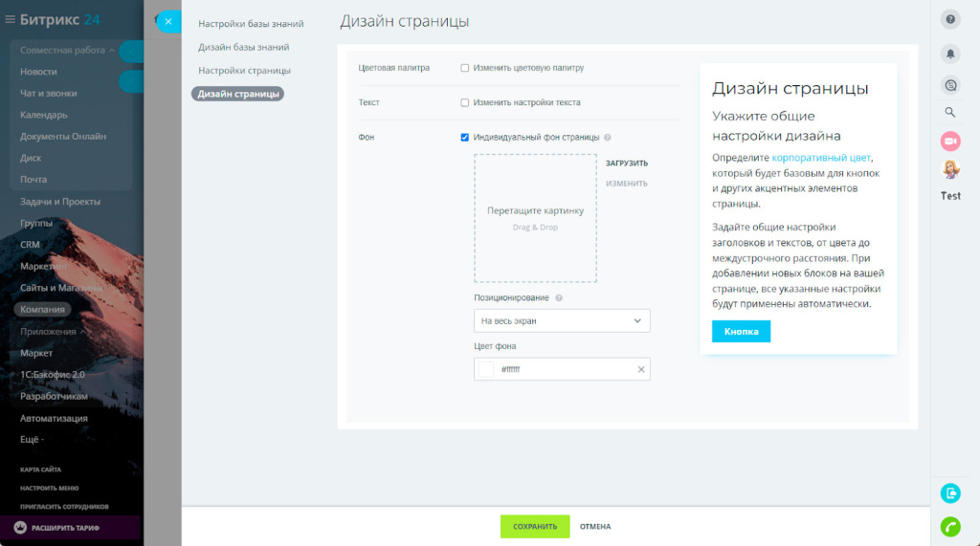
Task: Clear background color with the X icon
Action: [641, 369]
